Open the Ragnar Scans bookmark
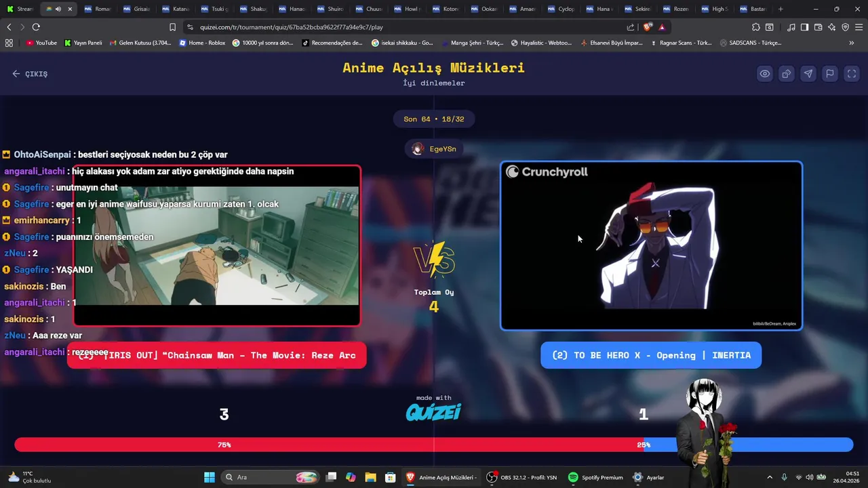The image size is (868, 488). (x=681, y=43)
